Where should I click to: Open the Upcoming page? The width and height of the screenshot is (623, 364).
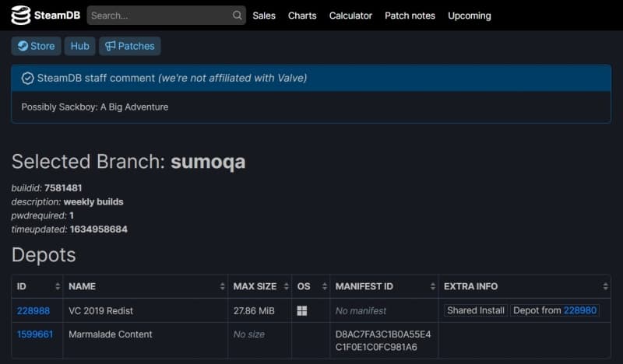pyautogui.click(x=470, y=16)
